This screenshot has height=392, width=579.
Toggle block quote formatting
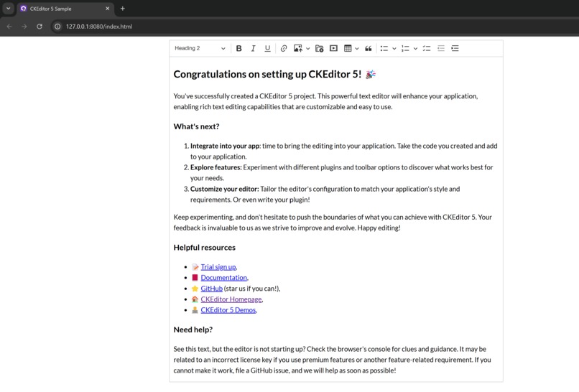[x=368, y=48]
